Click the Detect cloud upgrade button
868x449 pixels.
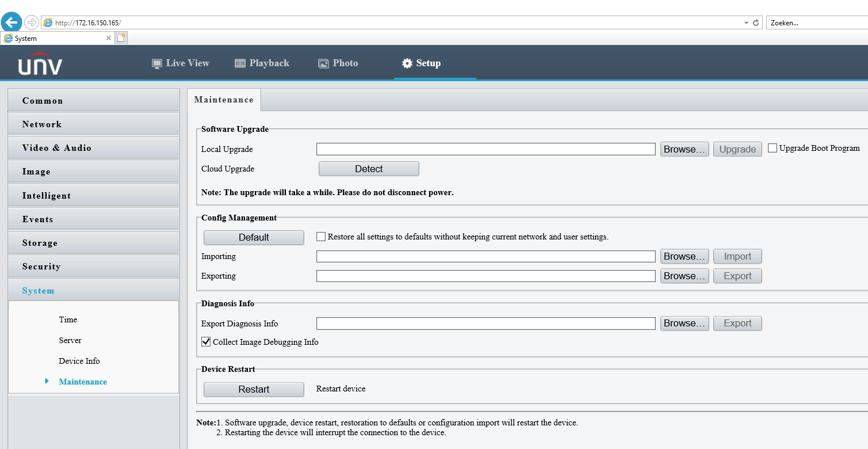click(x=369, y=169)
